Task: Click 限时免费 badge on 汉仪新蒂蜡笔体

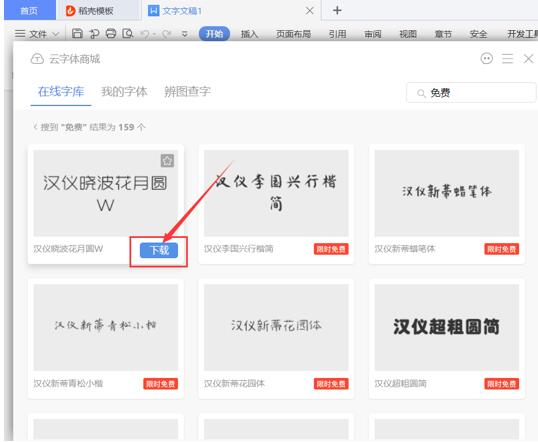Action: coord(502,249)
